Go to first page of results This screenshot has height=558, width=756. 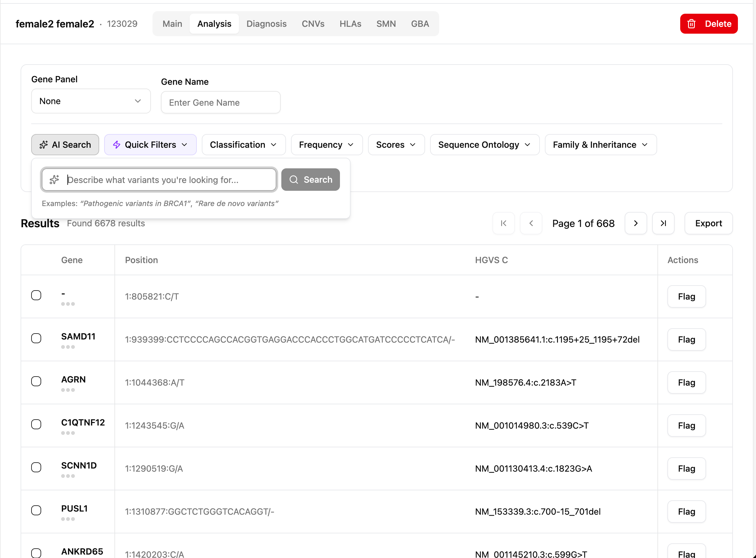(504, 223)
